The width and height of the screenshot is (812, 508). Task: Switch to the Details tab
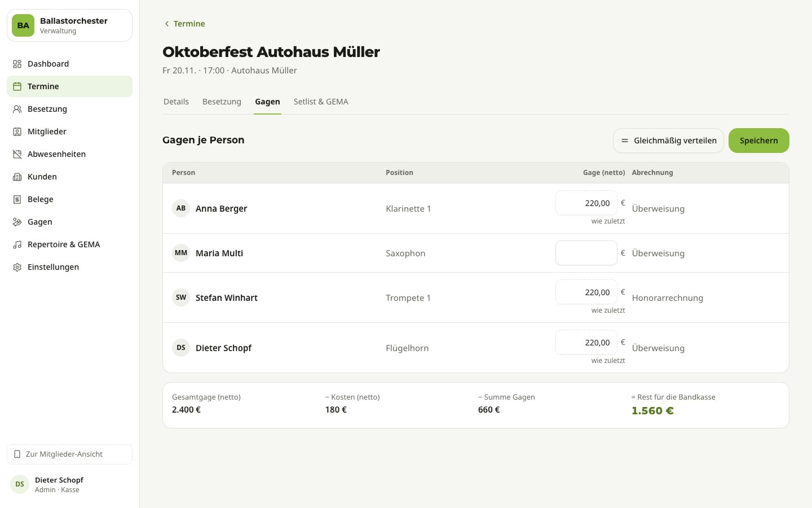point(176,102)
